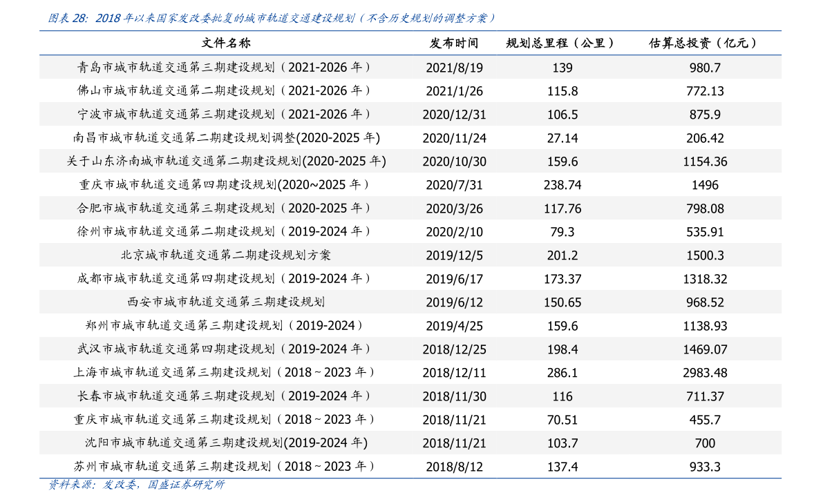The image size is (823, 504).
Task: Select the 西安市 third-phase plan file name
Action: click(x=226, y=302)
